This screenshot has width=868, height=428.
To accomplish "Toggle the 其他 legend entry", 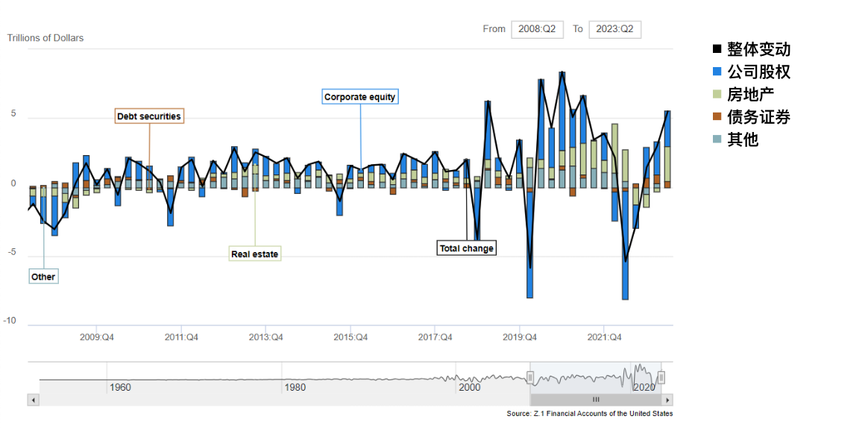I will 742,139.
